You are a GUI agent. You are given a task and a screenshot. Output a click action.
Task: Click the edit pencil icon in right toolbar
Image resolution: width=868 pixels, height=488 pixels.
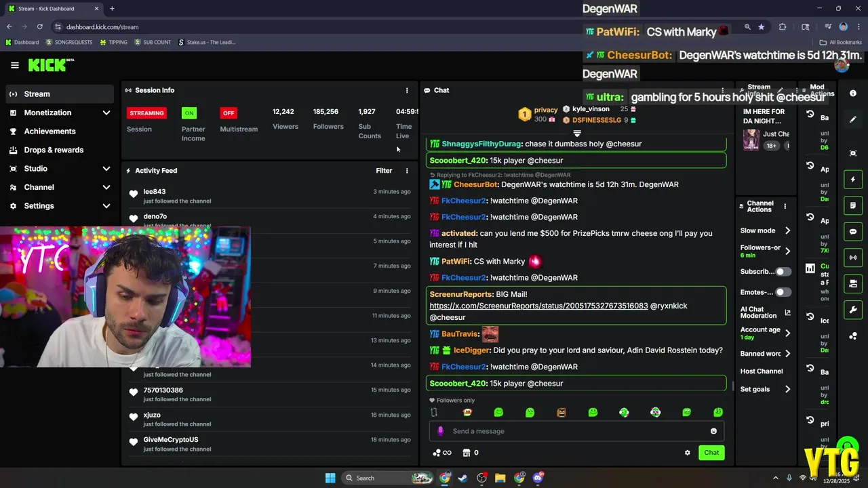(853, 119)
